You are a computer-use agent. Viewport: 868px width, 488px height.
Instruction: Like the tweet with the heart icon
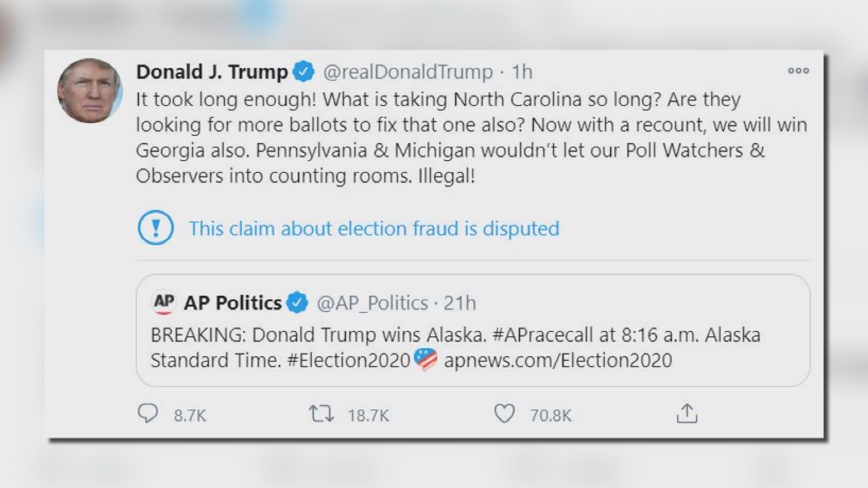tap(504, 413)
